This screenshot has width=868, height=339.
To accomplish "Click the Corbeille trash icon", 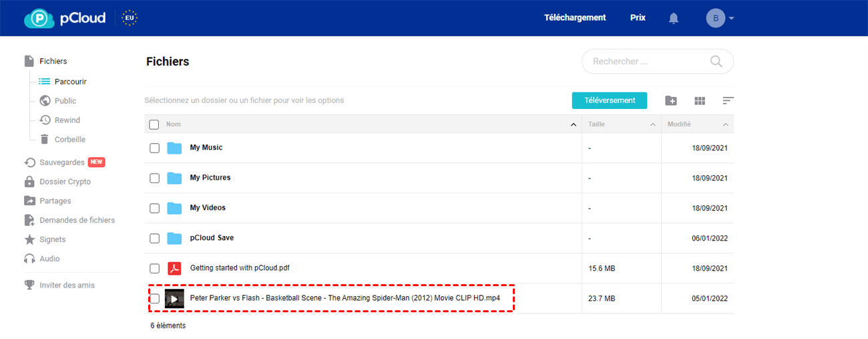I will pos(45,140).
